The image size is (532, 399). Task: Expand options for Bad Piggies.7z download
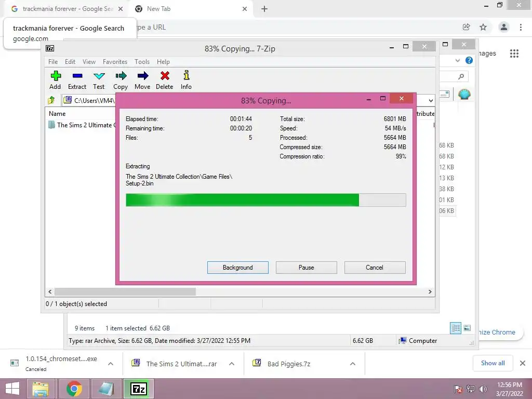click(x=353, y=364)
